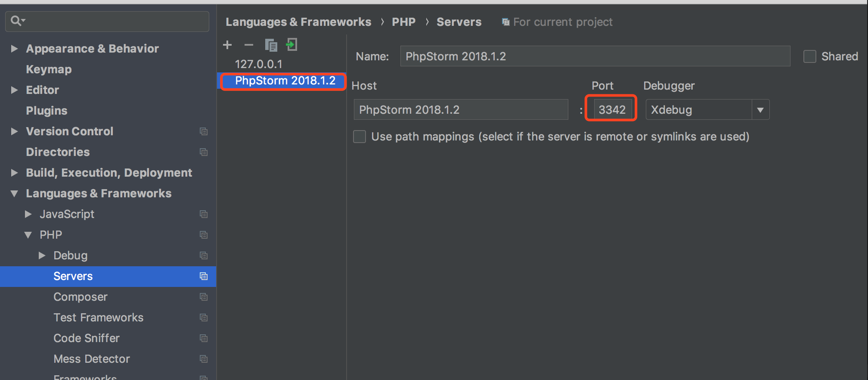
Task: Collapse the Languages & Frameworks section
Action: click(14, 193)
